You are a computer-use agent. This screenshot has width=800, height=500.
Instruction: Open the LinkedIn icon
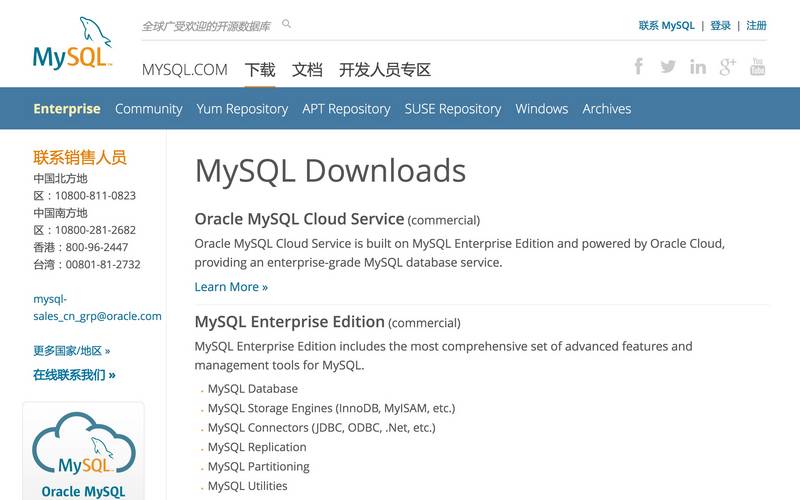coord(698,66)
